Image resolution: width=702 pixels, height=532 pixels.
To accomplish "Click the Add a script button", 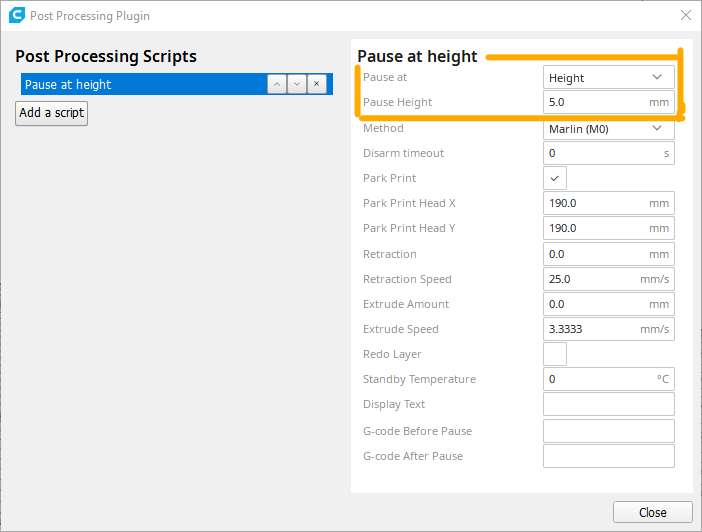I will (51, 113).
